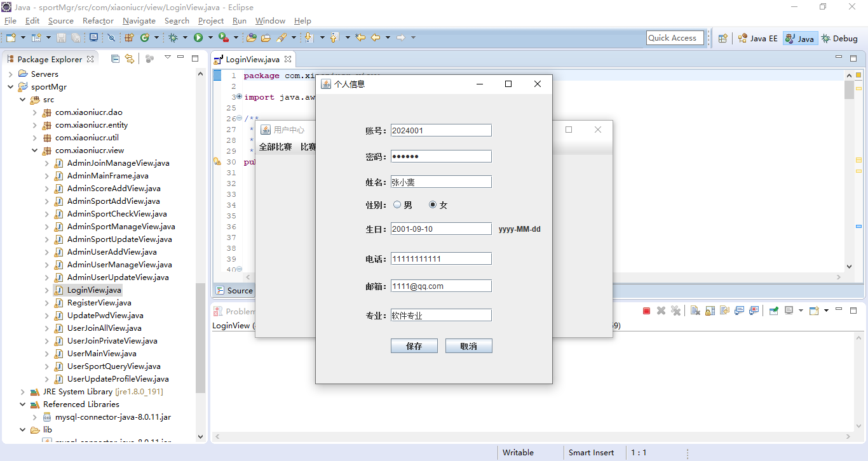Screen dimensions: 868x461
Task: Switch to the Debug perspective
Action: tap(839, 39)
